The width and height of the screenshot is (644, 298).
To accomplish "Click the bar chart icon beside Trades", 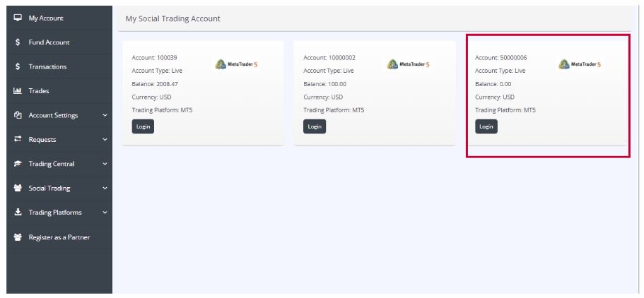I will coord(18,91).
